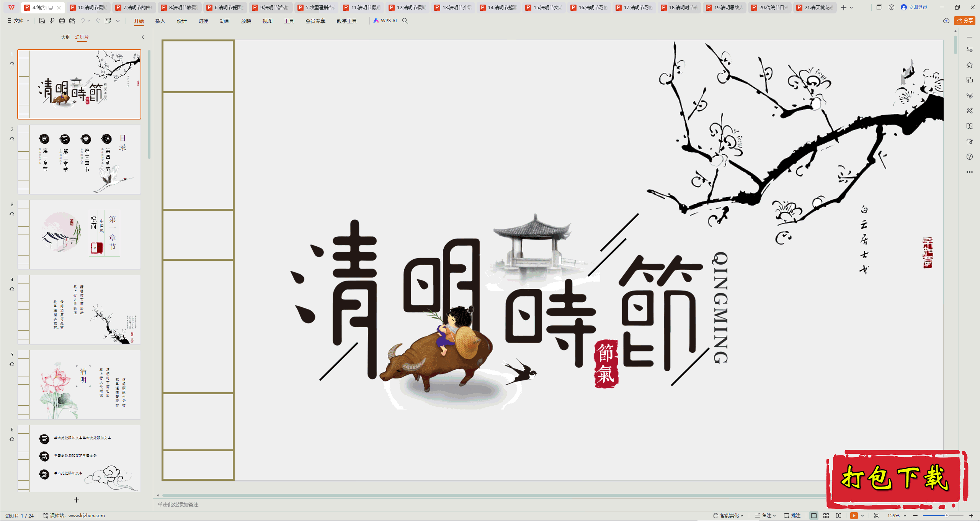Click the horizontal scrollbar under the slide
The image size is (980, 521).
(x=494, y=495)
